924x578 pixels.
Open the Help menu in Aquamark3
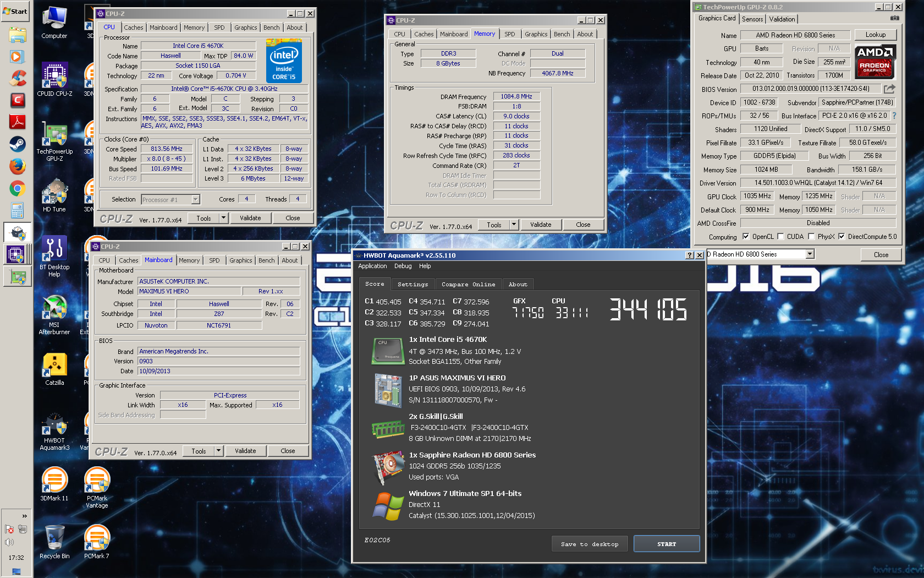[425, 266]
